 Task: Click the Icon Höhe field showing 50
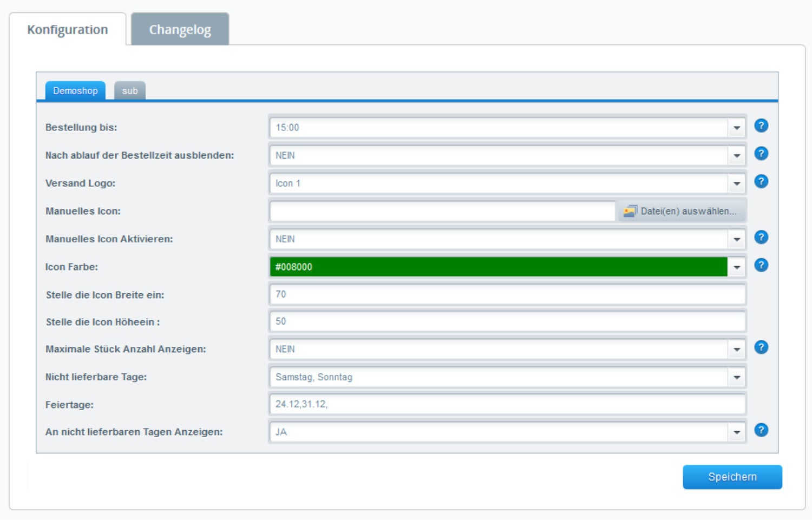coord(508,321)
